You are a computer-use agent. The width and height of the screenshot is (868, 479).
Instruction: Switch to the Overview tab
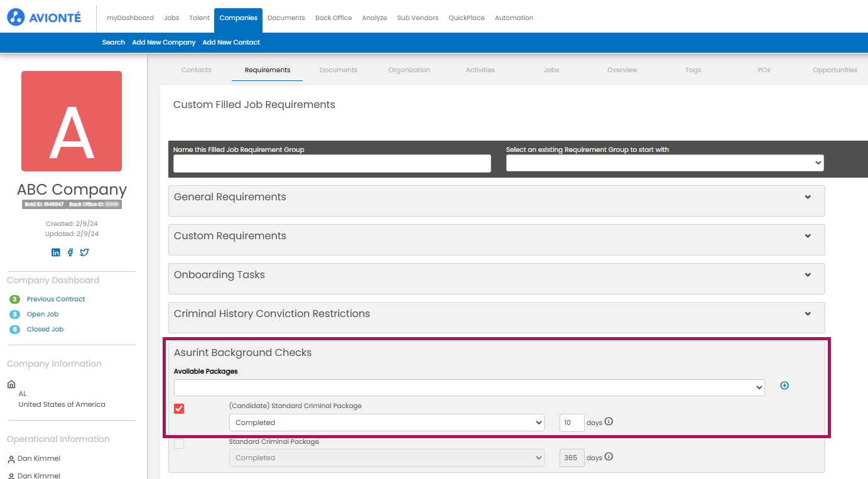point(622,70)
